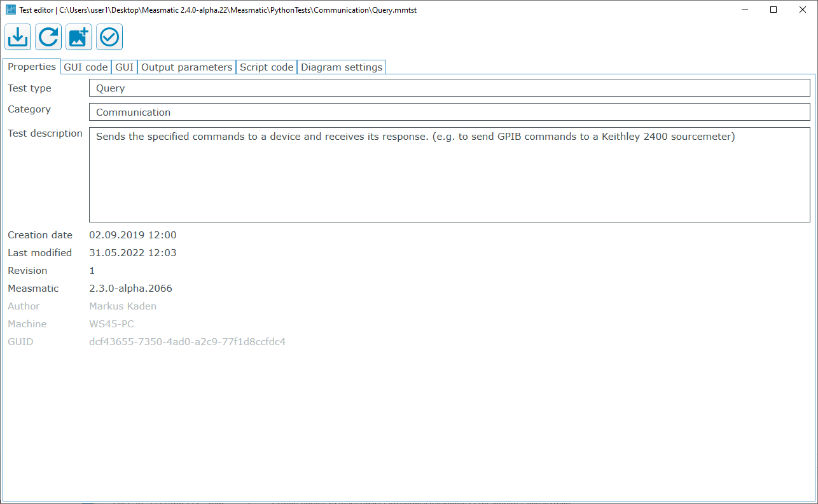The height and width of the screenshot is (504, 818).
Task: Click the last modified value 31.05.2022 12:03
Action: coord(133,253)
